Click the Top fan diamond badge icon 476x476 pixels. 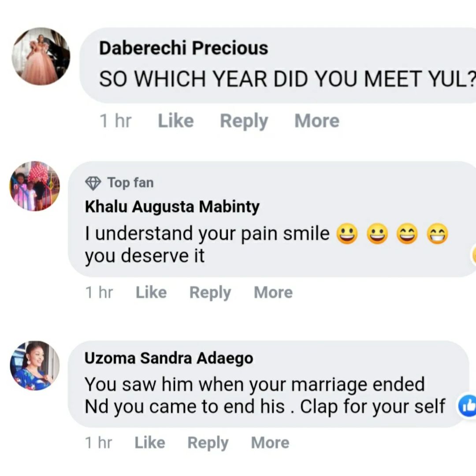point(93,183)
